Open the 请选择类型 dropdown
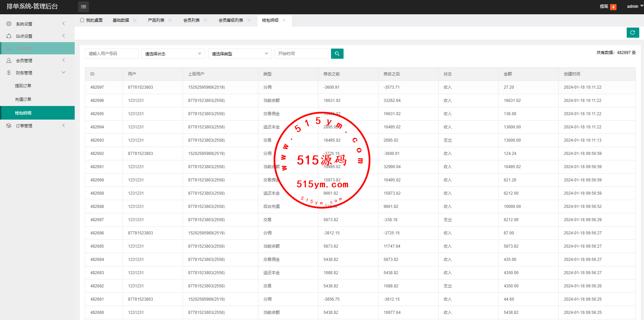This screenshot has width=644, height=320. (x=240, y=54)
